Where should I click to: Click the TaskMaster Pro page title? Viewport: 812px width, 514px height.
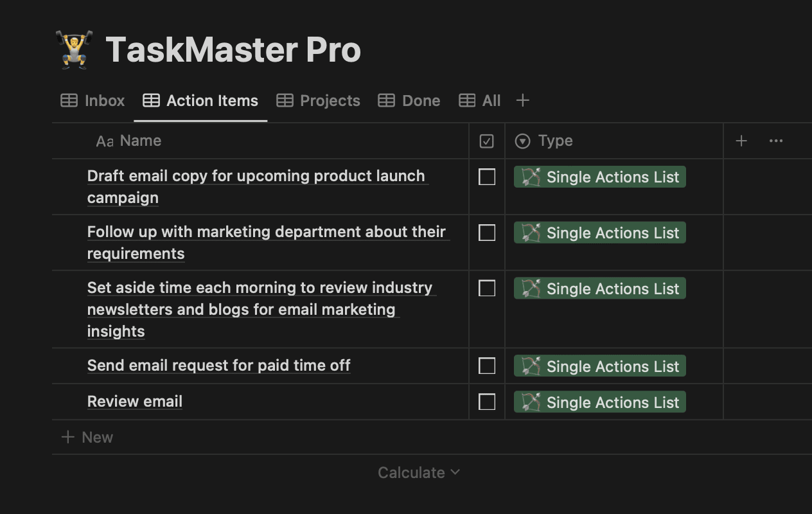point(233,49)
